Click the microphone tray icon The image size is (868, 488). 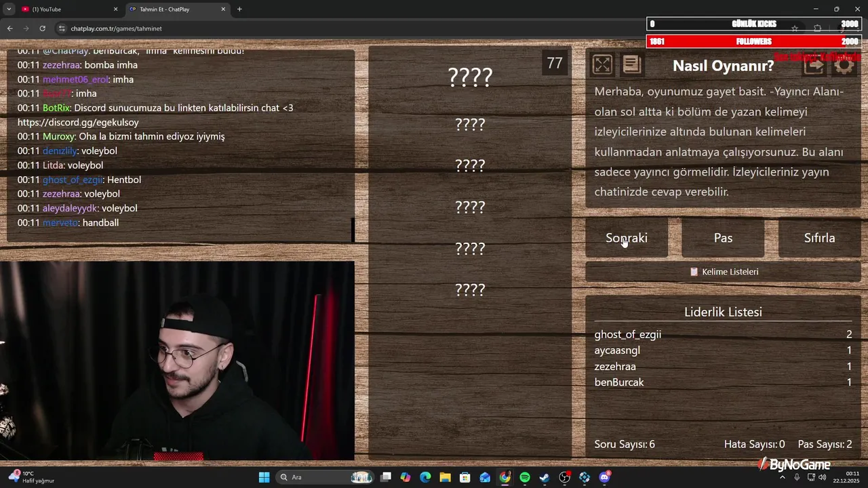[x=797, y=477]
